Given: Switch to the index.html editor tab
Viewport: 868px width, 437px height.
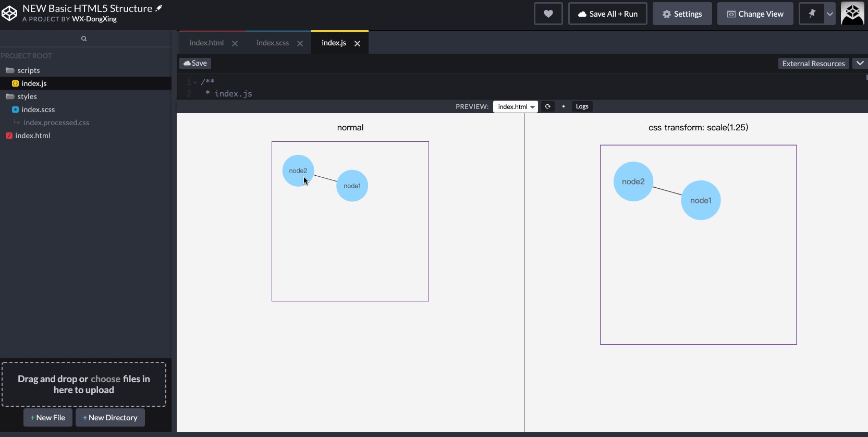Looking at the screenshot, I should click(x=206, y=43).
